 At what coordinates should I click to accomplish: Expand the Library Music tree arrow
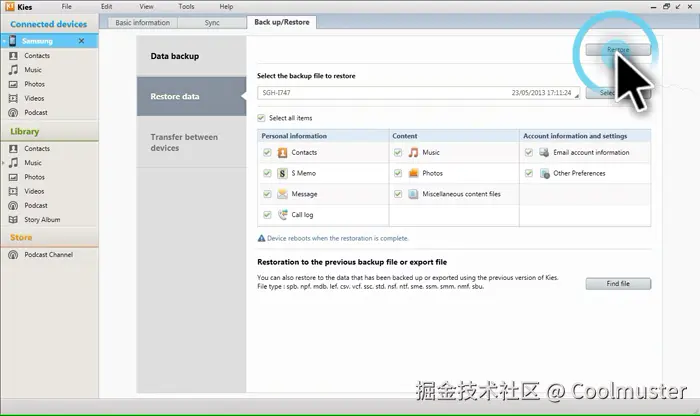click(4, 163)
